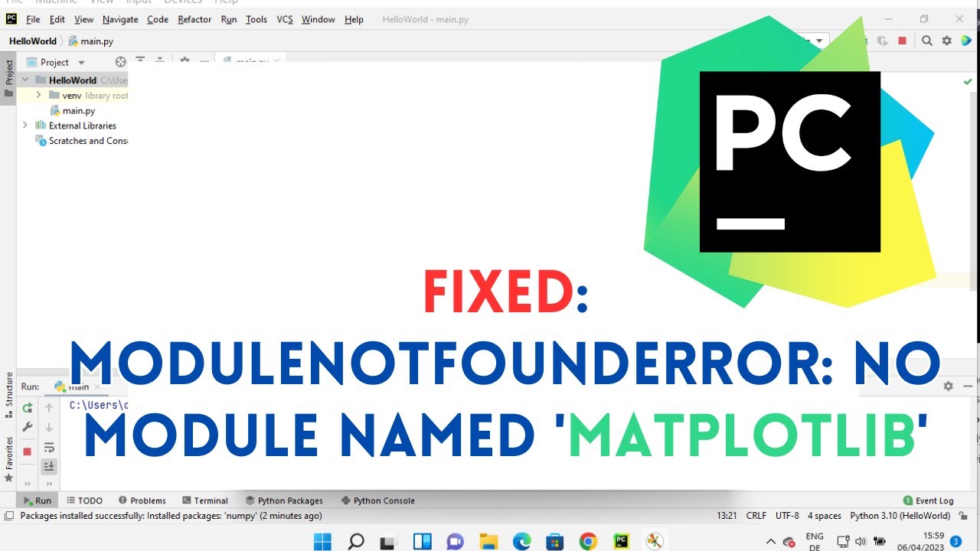Open the VCS menu
980x551 pixels.
[x=285, y=19]
